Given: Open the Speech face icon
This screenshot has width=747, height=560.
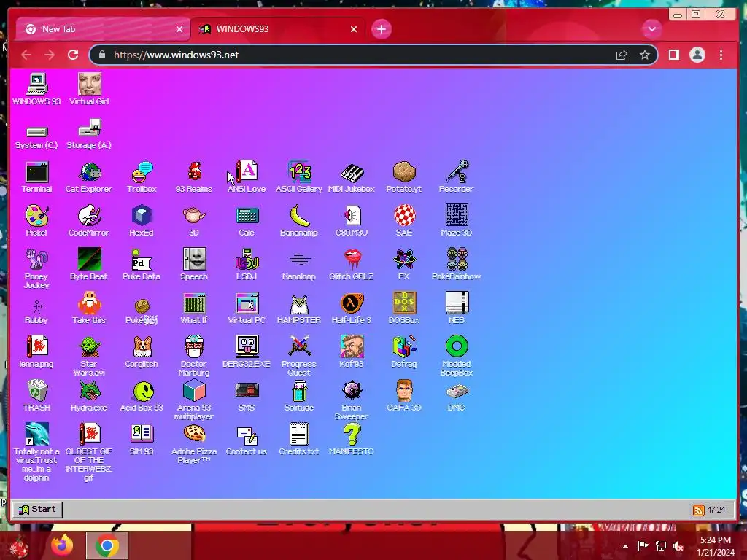Looking at the screenshot, I should click(194, 264).
